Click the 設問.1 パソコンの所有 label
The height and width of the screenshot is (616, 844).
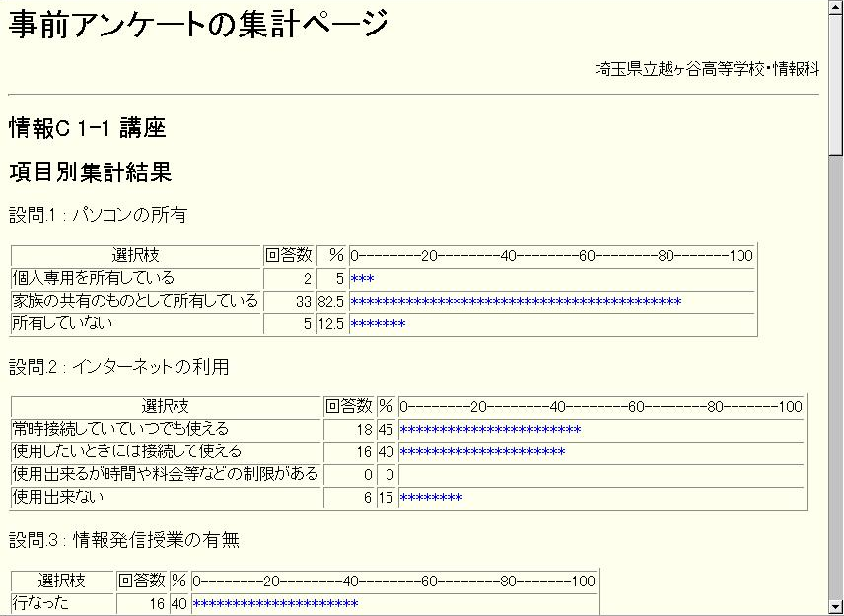98,215
